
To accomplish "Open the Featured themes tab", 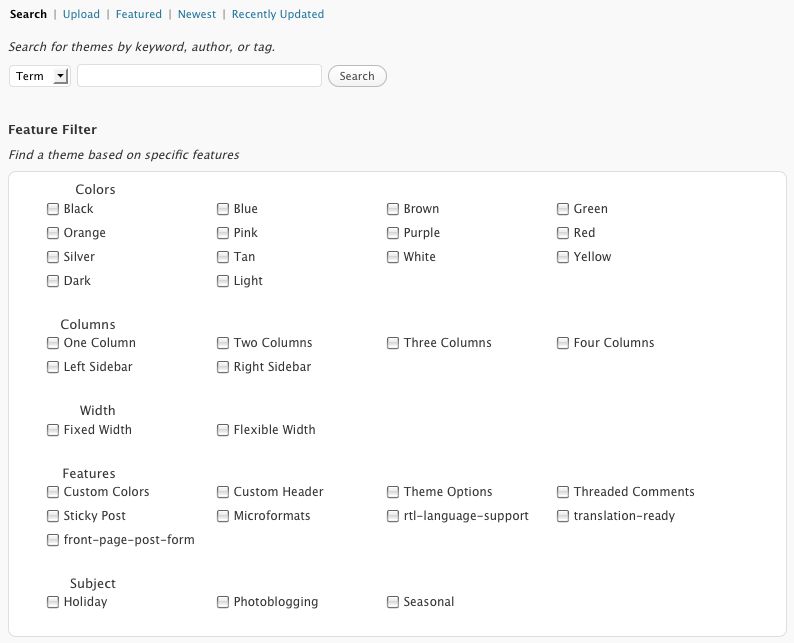I will point(139,14).
